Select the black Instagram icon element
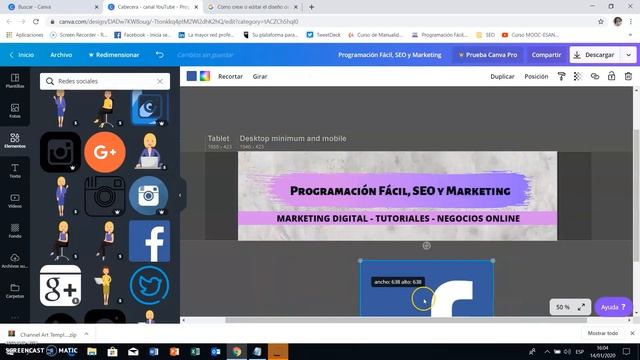640x360 pixels. coord(60,152)
